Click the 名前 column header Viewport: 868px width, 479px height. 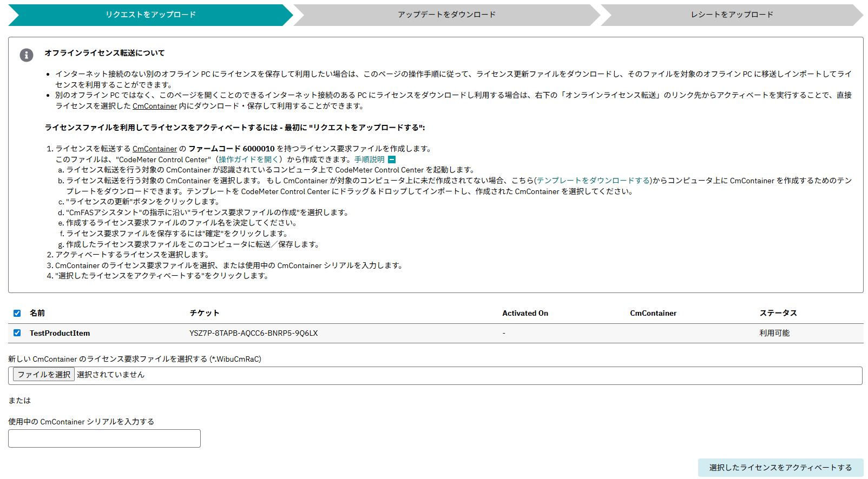(x=37, y=313)
